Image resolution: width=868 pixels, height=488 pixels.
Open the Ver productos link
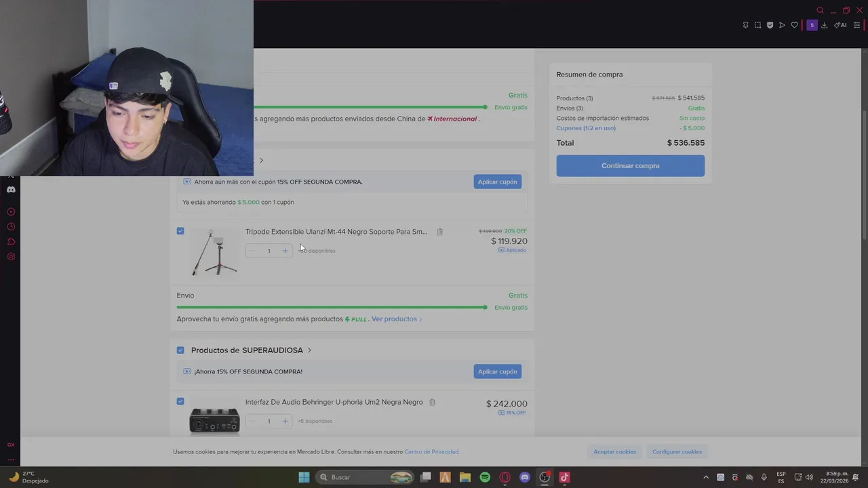396,319
